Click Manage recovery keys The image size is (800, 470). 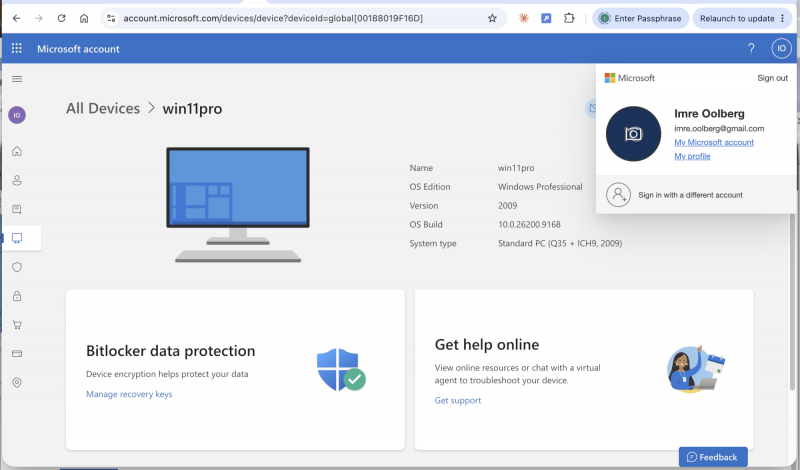[129, 394]
